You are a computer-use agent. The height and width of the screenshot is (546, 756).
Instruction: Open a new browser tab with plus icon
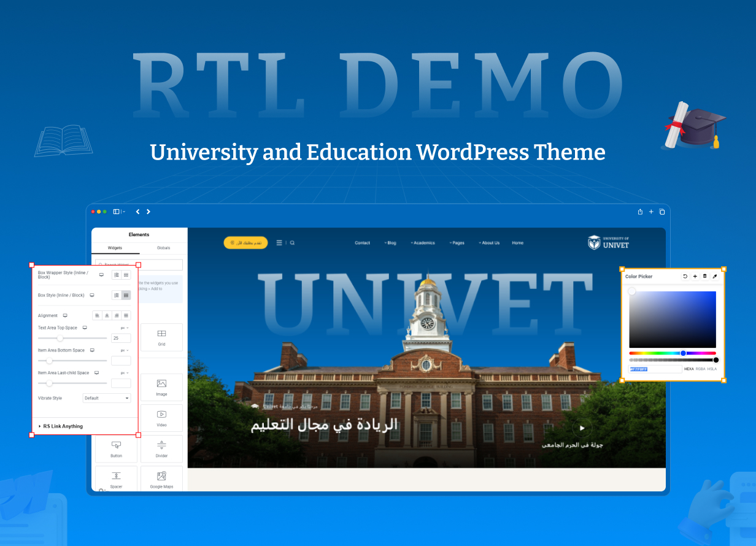pos(651,212)
